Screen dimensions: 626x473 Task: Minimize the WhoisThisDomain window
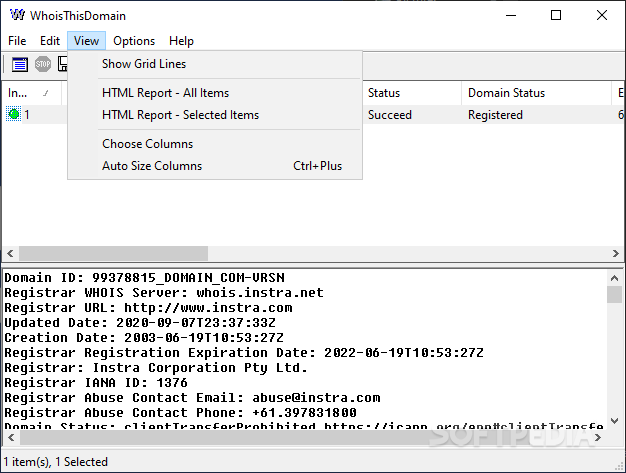coord(511,16)
